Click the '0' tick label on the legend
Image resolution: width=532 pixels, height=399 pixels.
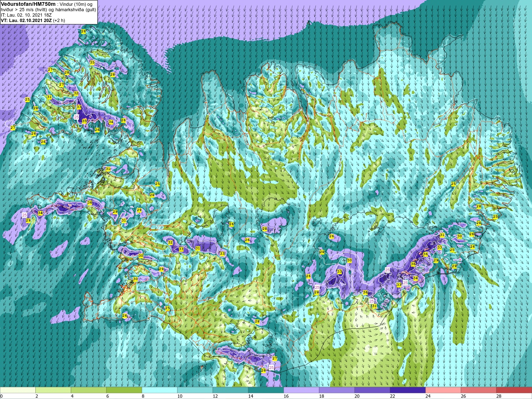(2, 396)
